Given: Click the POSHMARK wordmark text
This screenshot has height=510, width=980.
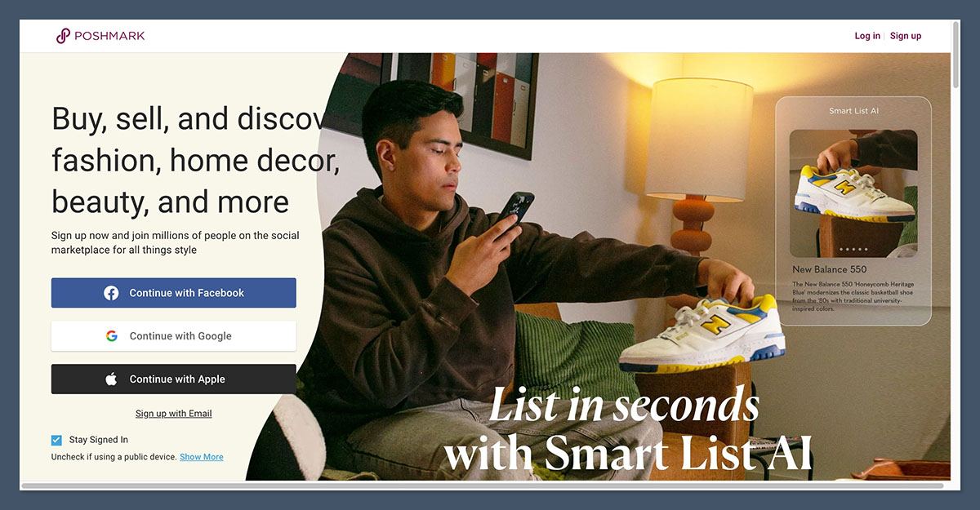Looking at the screenshot, I should click(x=109, y=36).
